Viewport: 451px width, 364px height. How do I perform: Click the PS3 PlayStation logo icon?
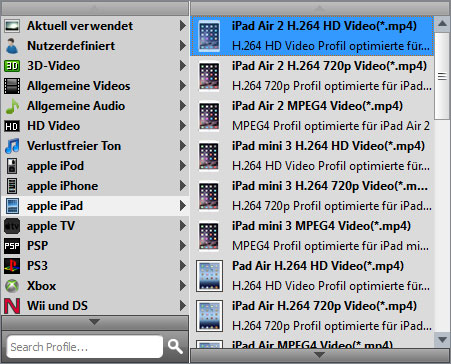click(x=12, y=266)
